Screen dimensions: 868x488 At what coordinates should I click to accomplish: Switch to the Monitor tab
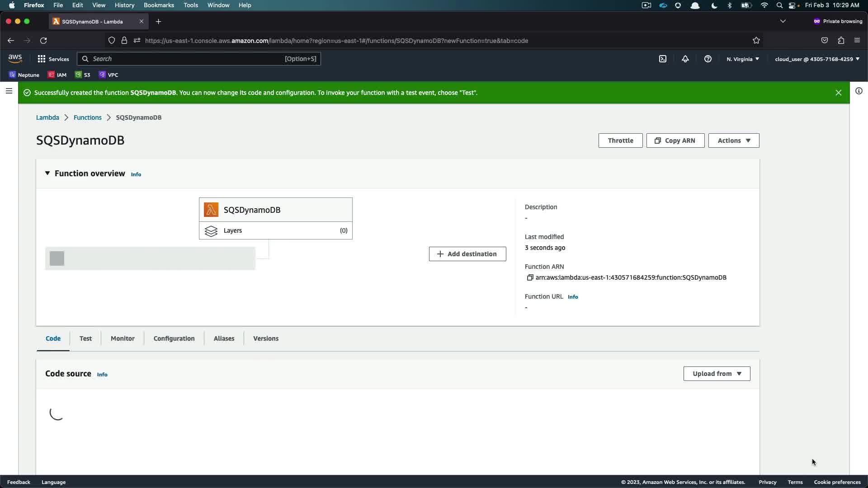[123, 338]
